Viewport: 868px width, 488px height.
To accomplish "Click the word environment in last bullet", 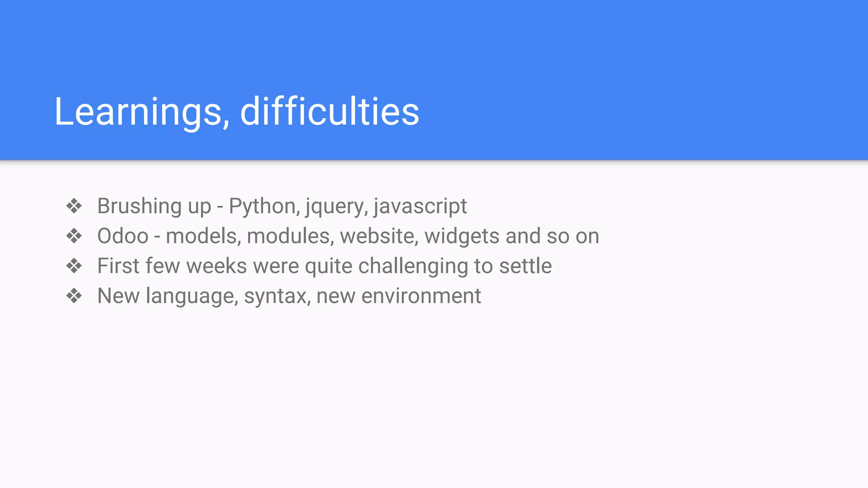I will pyautogui.click(x=421, y=296).
